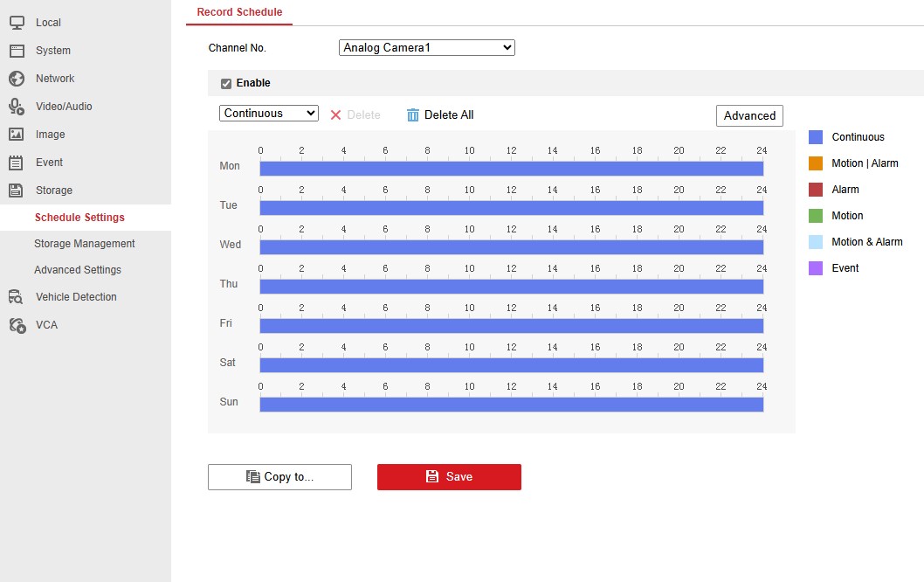
Task: Click the trash icon for Delete All
Action: coord(413,115)
